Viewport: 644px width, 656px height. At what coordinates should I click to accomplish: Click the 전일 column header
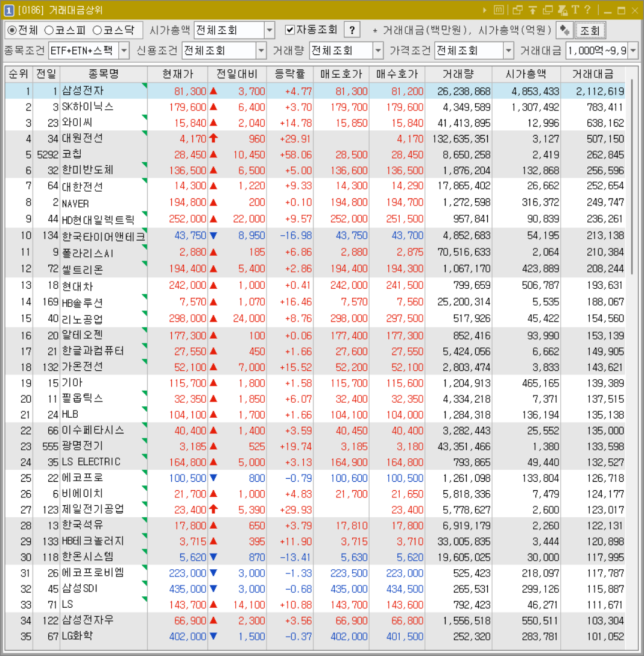pos(46,74)
